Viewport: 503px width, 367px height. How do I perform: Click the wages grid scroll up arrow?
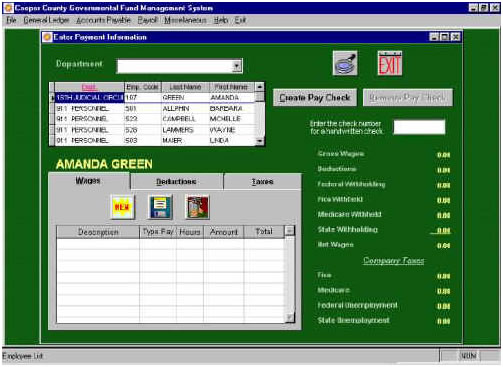tap(290, 231)
